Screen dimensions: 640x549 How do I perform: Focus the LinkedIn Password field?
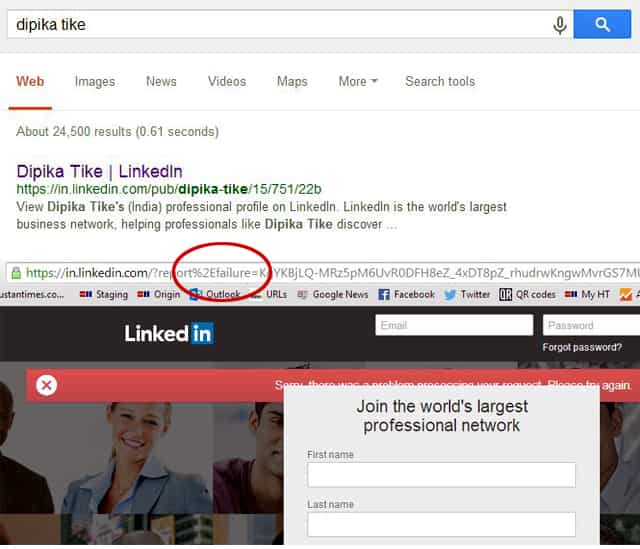591,325
